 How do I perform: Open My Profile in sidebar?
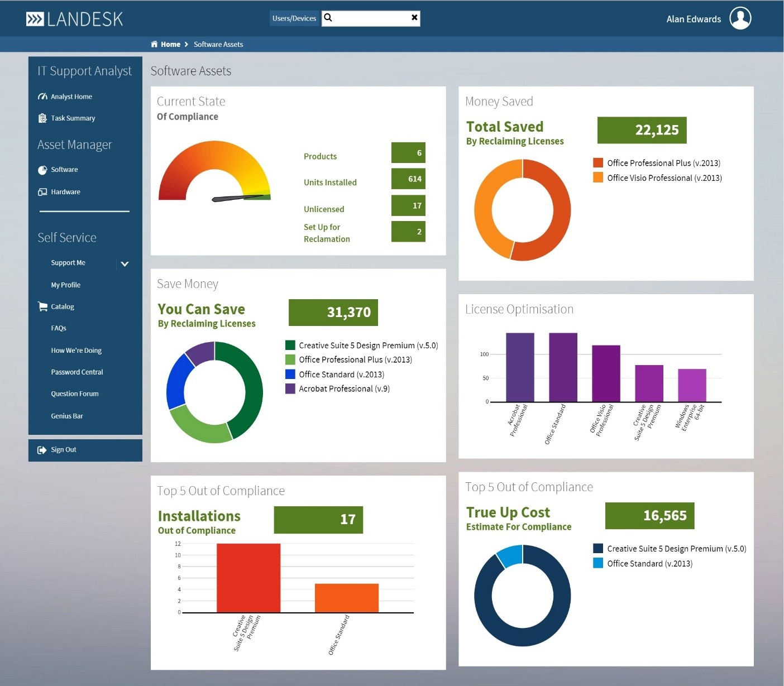(66, 285)
